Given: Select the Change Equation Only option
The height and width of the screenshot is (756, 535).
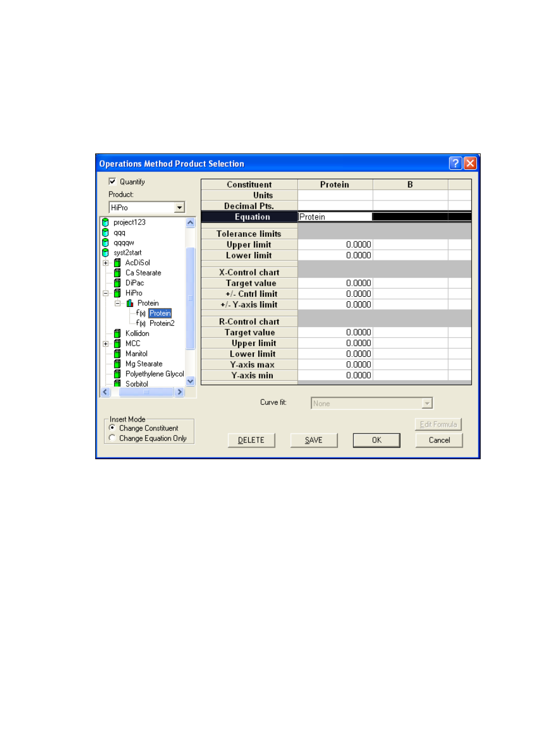Looking at the screenshot, I should (x=113, y=438).
